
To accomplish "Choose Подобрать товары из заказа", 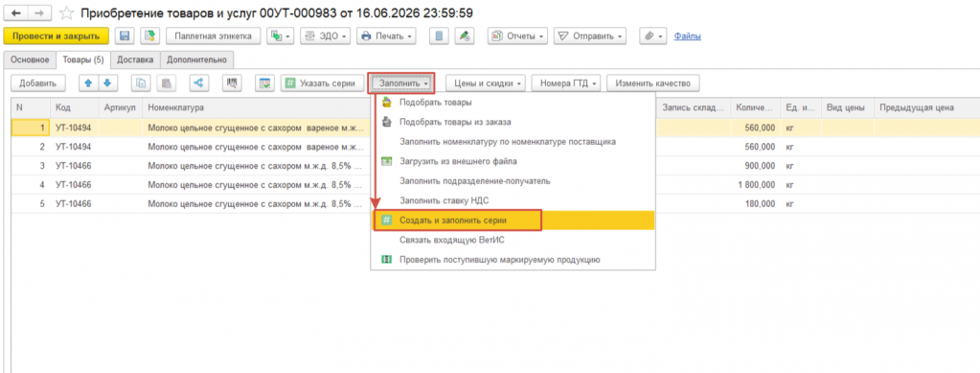I will 513,122.
